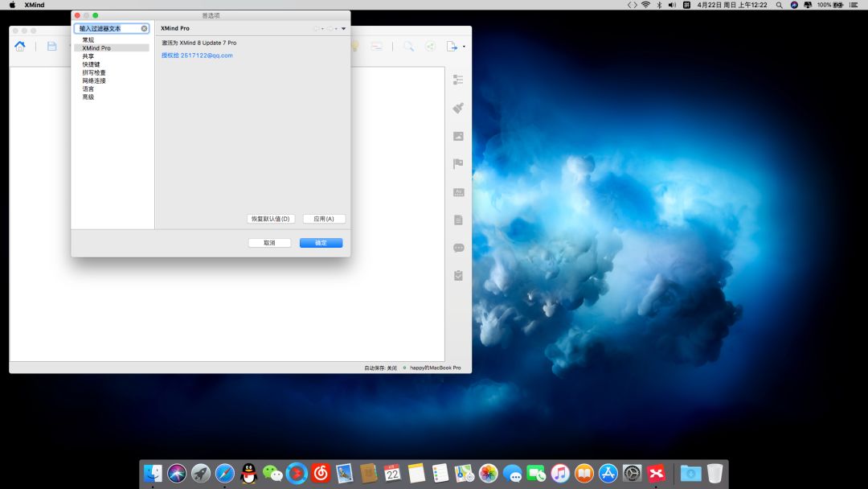
Task: Click the XMind app icon in dock
Action: [x=656, y=474]
